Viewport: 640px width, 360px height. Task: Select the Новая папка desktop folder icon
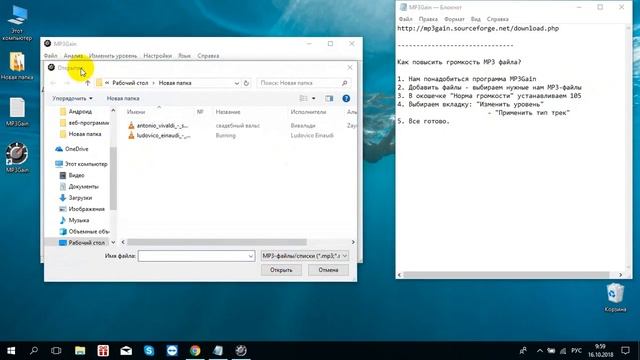pyautogui.click(x=17, y=65)
